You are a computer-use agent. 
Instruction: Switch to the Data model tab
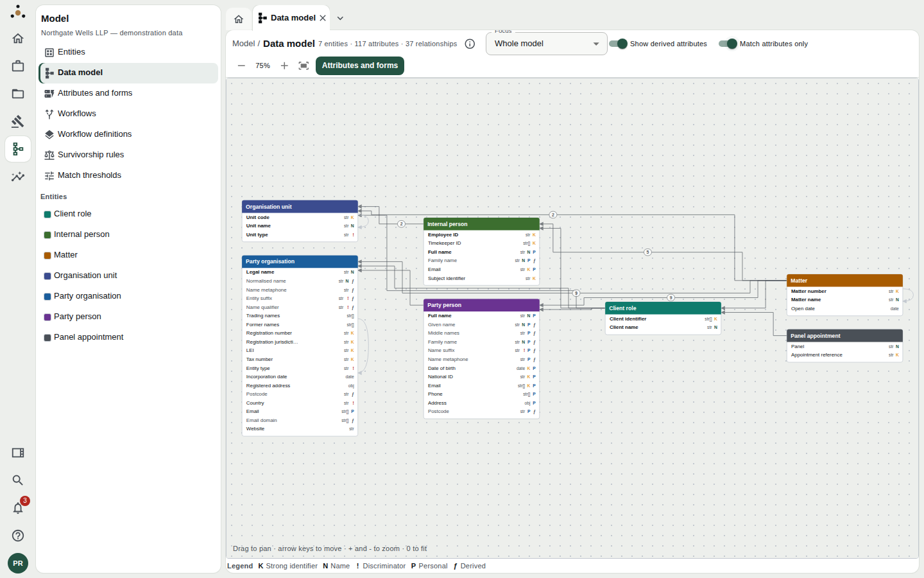coord(293,18)
